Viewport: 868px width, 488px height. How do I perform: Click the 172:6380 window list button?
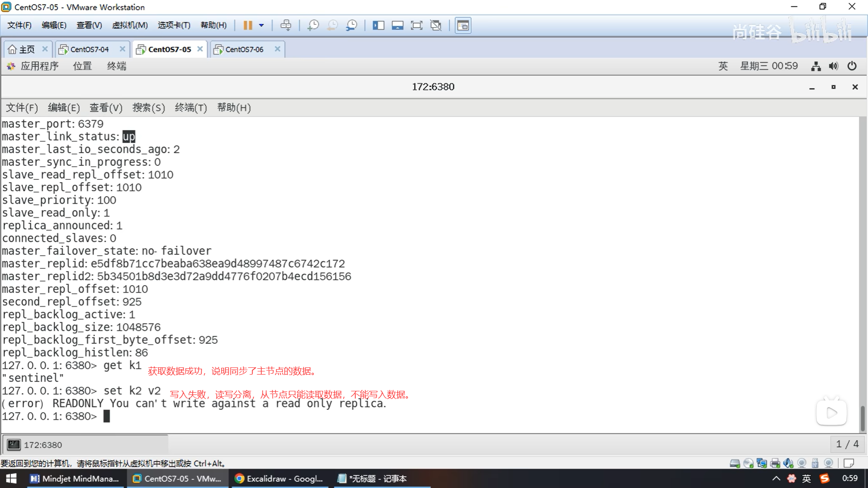point(86,445)
